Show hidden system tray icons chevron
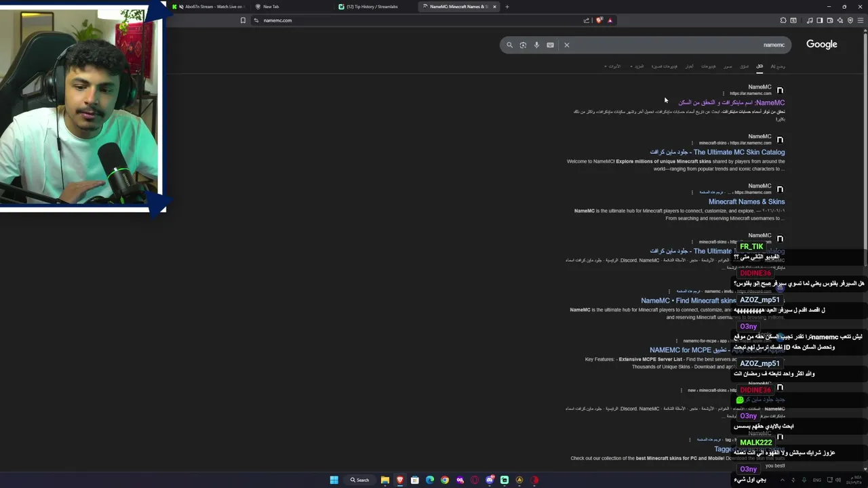Image resolution: width=868 pixels, height=488 pixels. pyautogui.click(x=782, y=480)
